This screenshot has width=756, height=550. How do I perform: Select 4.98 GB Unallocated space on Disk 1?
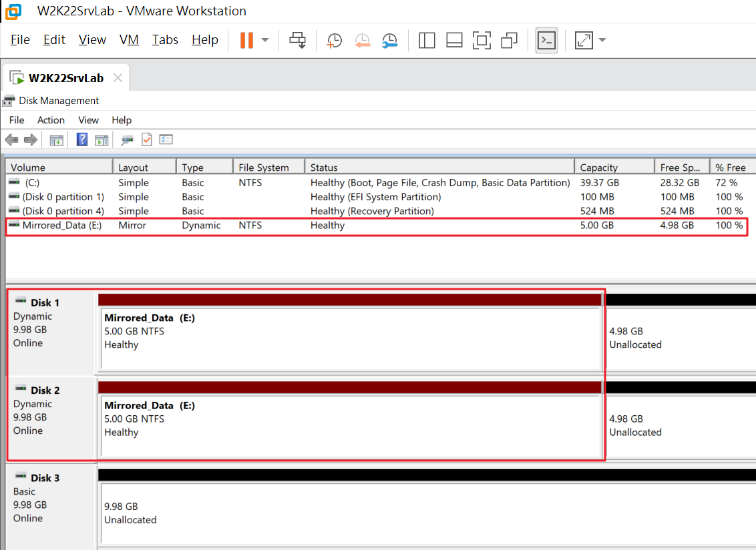click(x=680, y=332)
